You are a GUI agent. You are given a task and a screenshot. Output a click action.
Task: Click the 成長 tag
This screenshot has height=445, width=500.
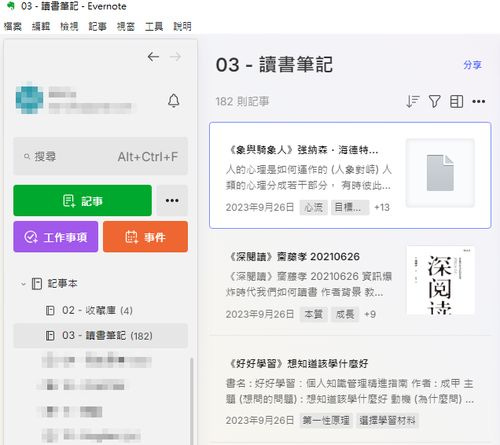pyautogui.click(x=345, y=314)
